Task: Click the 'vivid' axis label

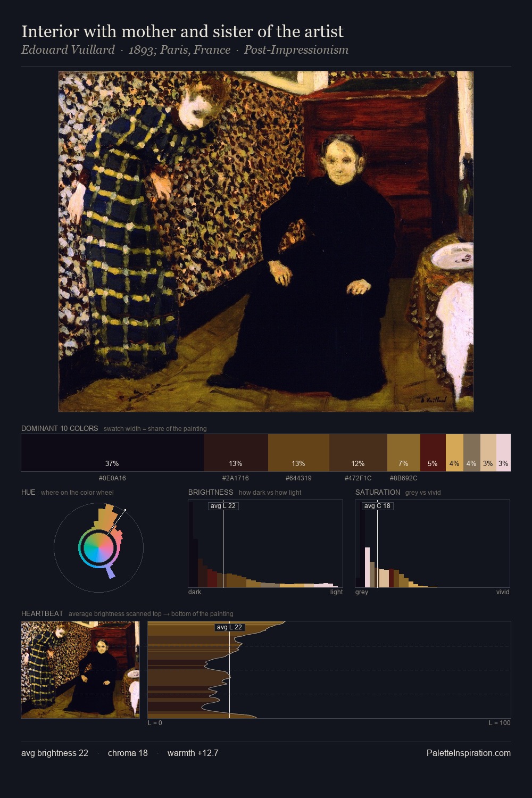Action: 503,592
